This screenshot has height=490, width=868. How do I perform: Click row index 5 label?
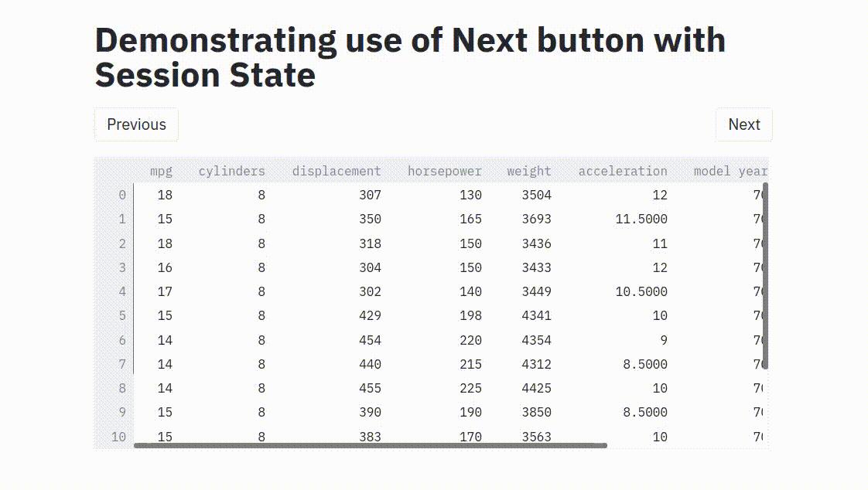(121, 315)
